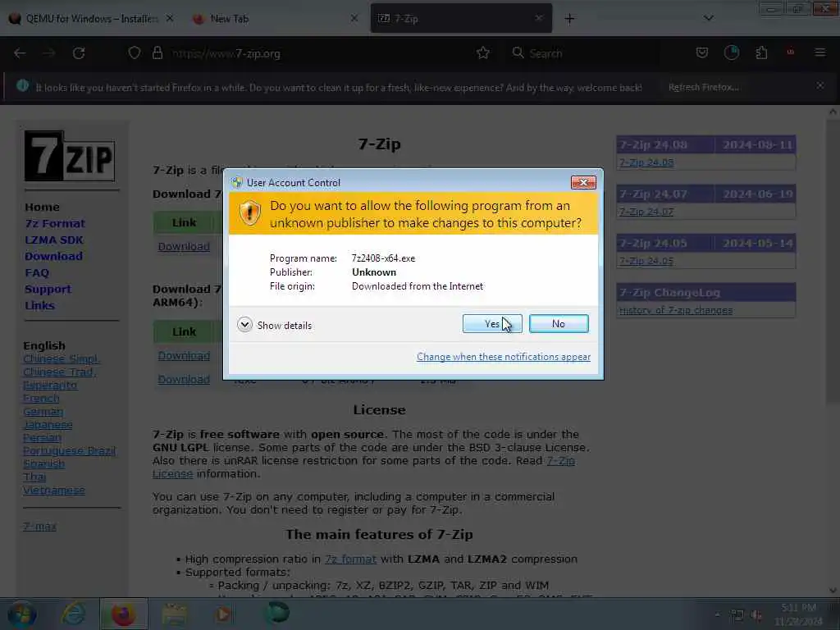Open the list all tabs dropdown
840x630 pixels.
click(708, 18)
